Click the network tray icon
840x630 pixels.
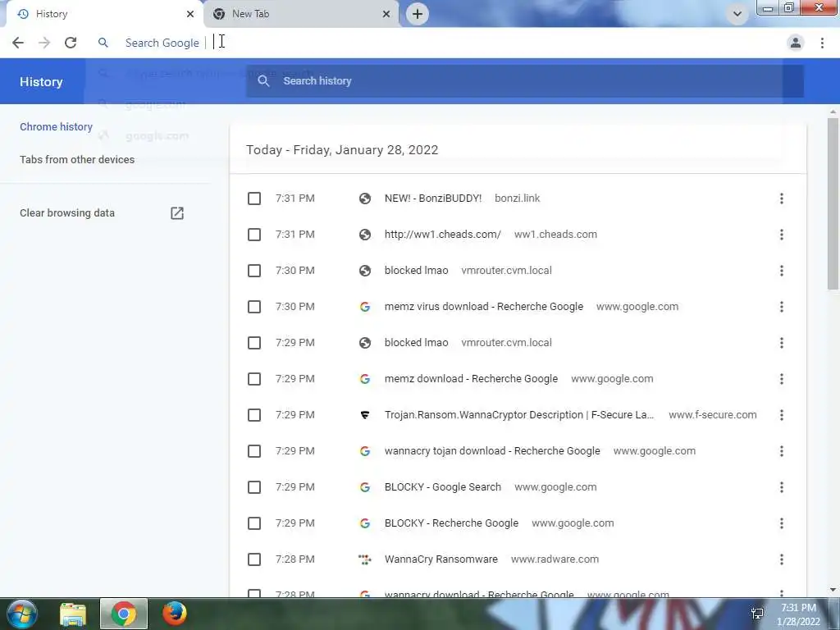coord(757,614)
